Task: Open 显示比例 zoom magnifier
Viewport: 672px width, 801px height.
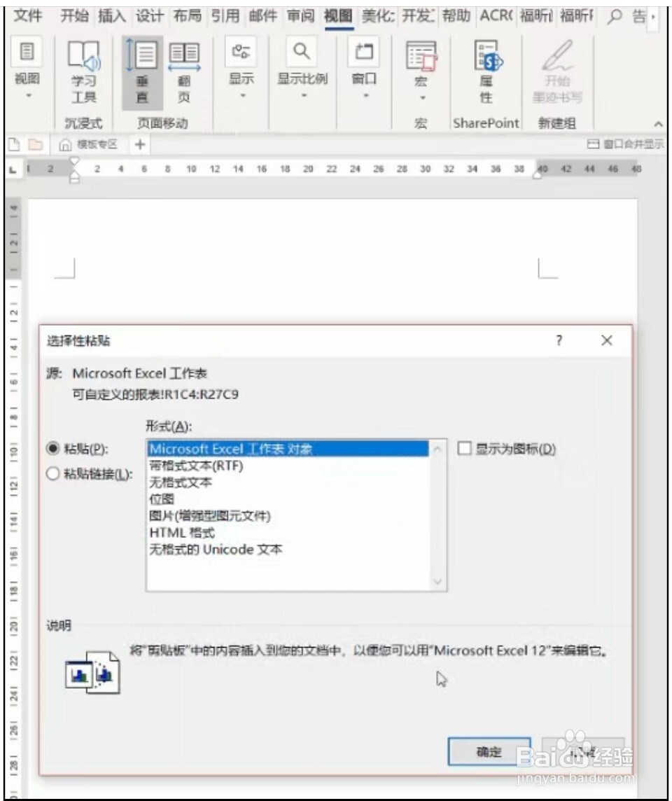Action: click(302, 52)
